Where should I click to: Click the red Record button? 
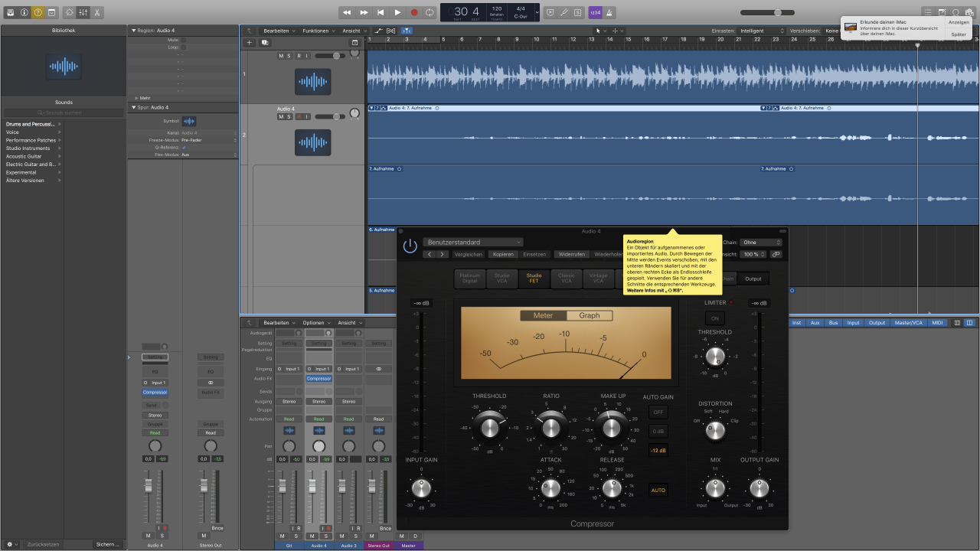414,13
